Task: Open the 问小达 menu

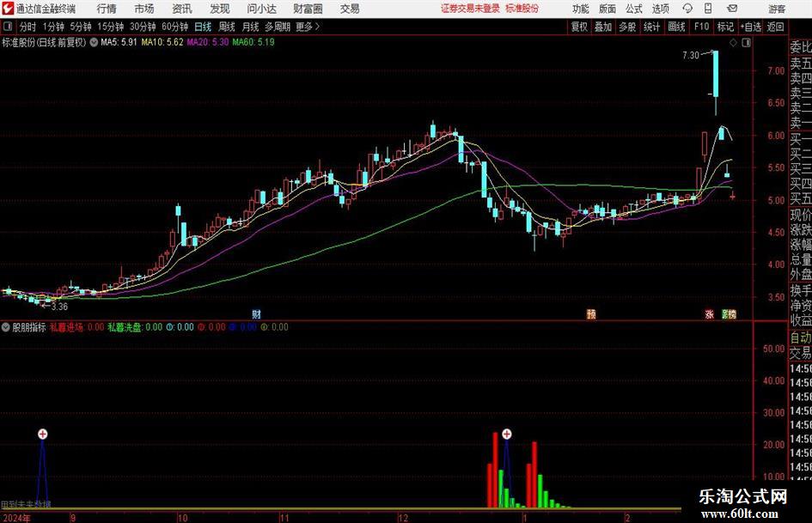Action: pyautogui.click(x=262, y=9)
